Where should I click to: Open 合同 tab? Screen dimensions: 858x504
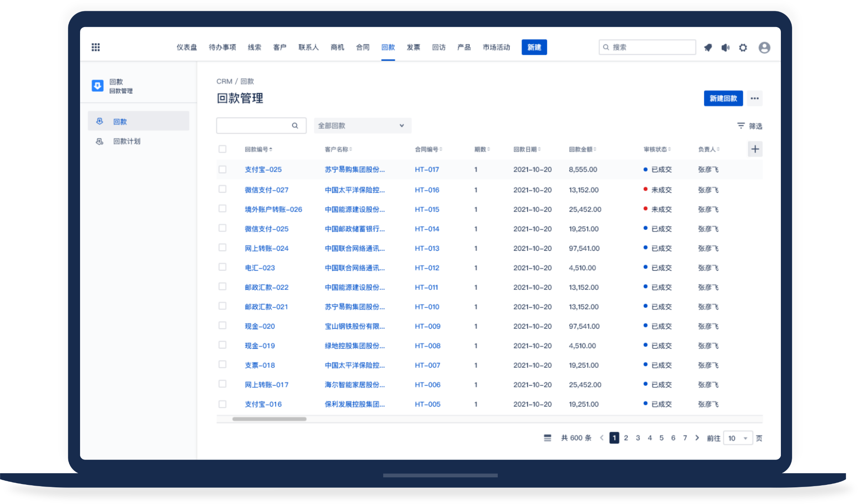(x=363, y=47)
